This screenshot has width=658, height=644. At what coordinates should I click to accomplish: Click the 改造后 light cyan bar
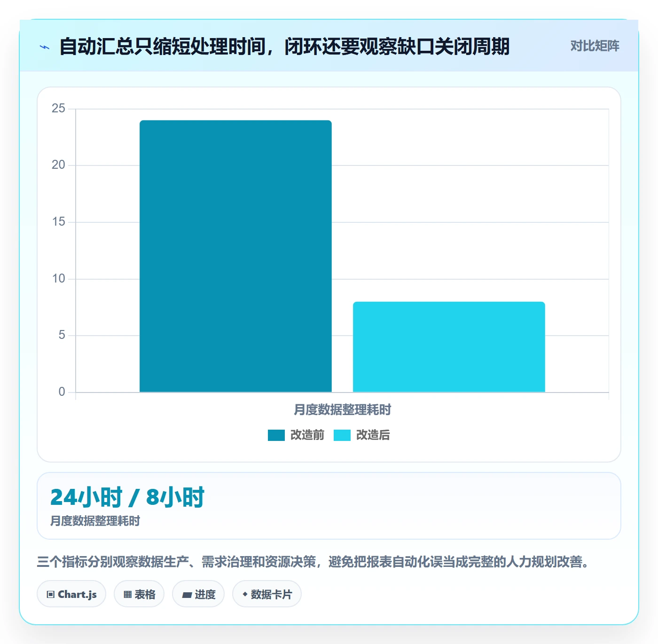449,347
